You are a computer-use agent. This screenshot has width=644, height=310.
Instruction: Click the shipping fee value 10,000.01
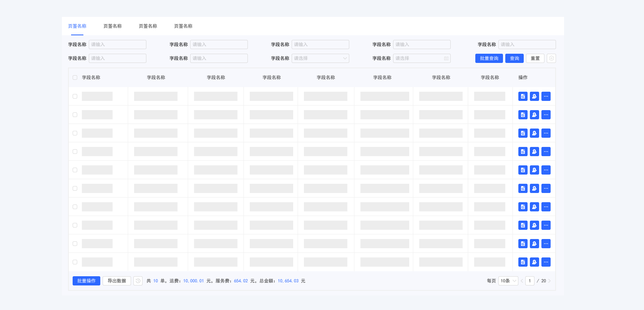coord(193,281)
